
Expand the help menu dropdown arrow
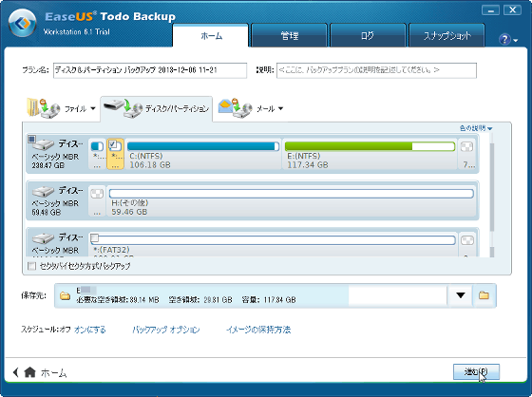pyautogui.click(x=516, y=41)
